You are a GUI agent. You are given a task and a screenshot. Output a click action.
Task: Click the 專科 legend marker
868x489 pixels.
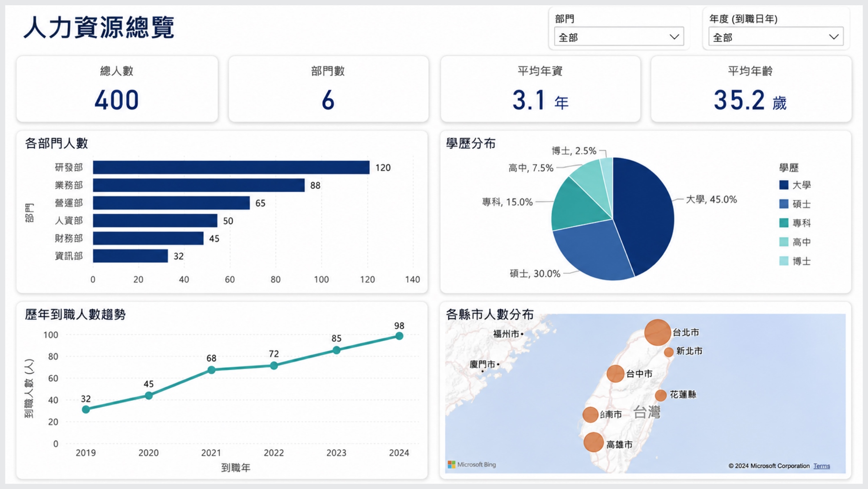coord(784,223)
